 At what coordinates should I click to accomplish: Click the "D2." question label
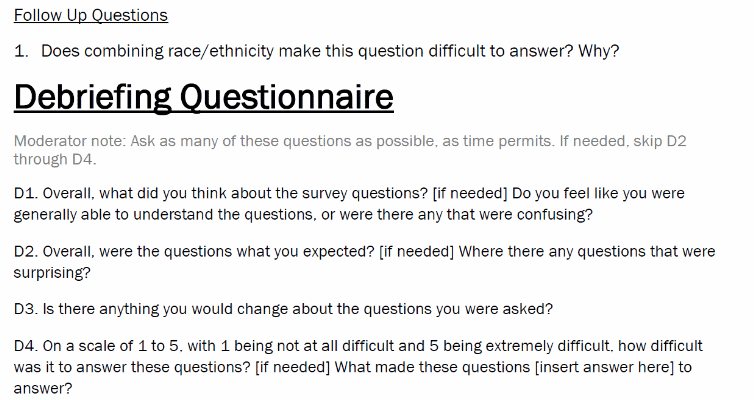(x=25, y=252)
